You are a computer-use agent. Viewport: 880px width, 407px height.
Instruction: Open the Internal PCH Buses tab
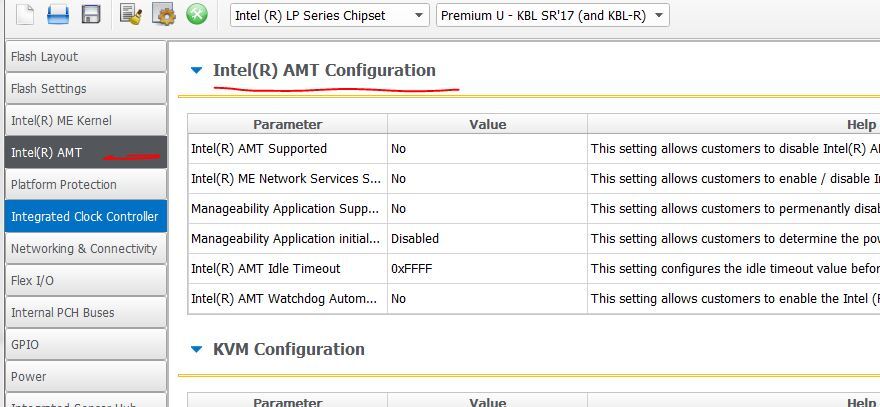(x=84, y=313)
